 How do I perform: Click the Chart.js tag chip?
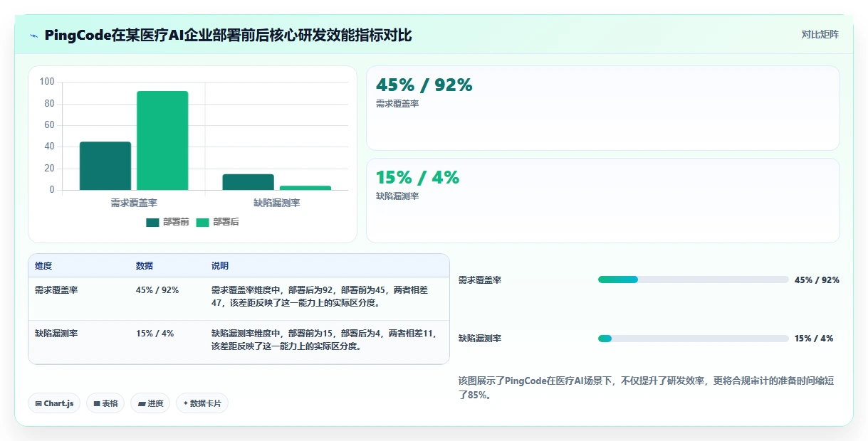(54, 403)
